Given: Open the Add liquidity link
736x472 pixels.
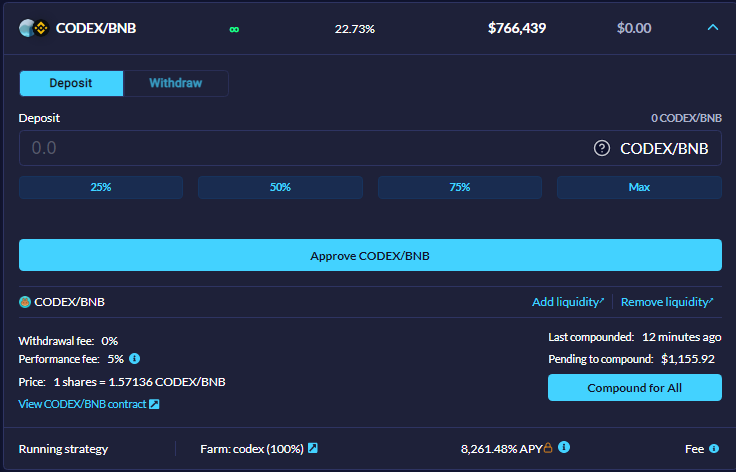Looking at the screenshot, I should [x=568, y=302].
